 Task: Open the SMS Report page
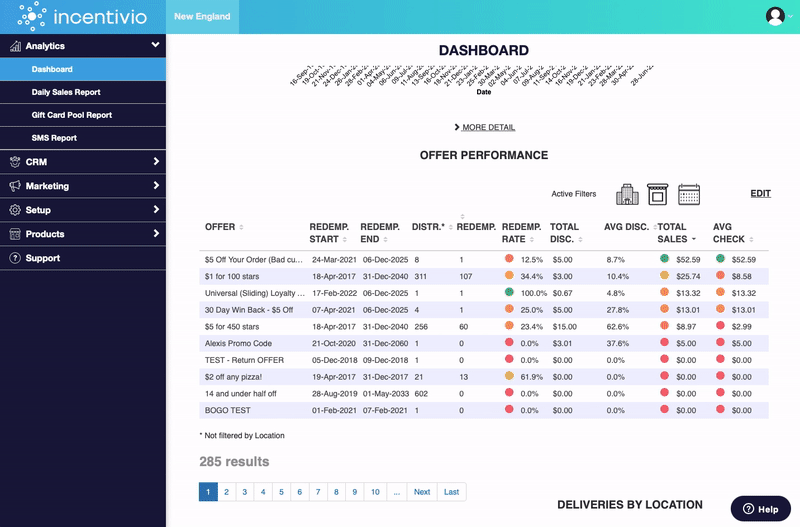54,138
